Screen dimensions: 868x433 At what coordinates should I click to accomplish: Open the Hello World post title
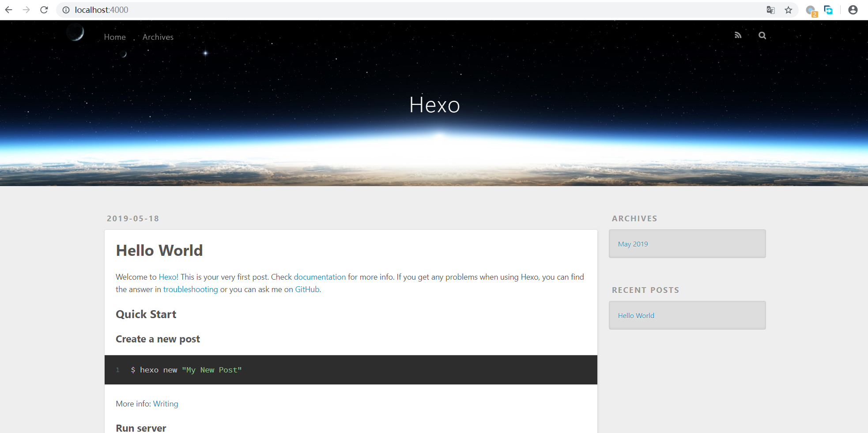coord(159,251)
